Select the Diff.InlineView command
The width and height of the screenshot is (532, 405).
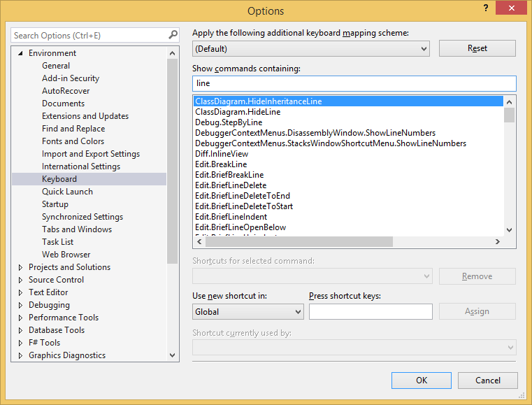tap(348, 154)
